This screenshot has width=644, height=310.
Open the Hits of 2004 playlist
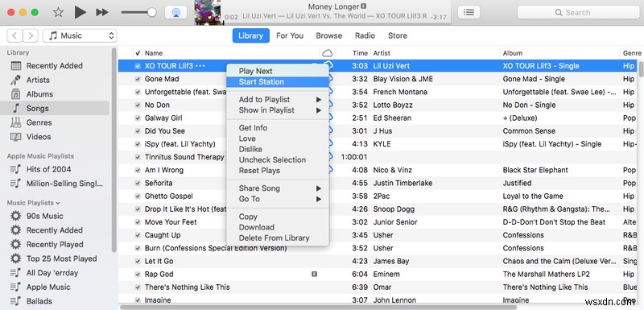[x=48, y=169]
